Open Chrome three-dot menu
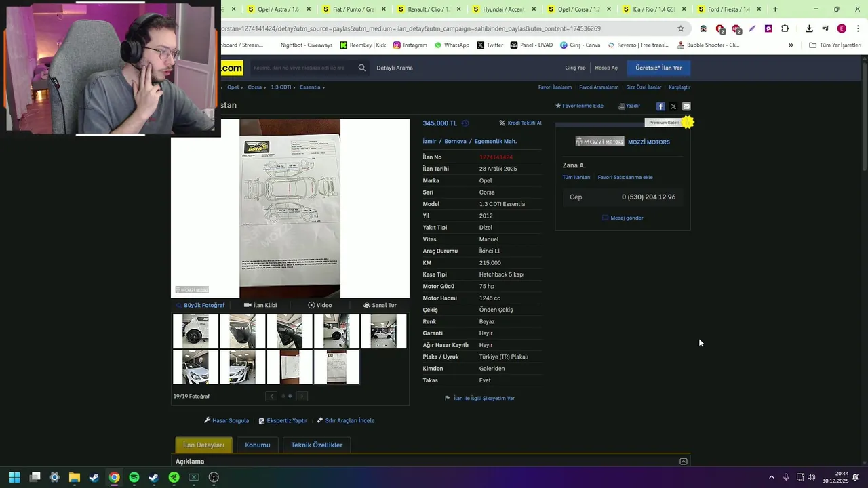Image resolution: width=868 pixels, height=488 pixels. coord(857,28)
